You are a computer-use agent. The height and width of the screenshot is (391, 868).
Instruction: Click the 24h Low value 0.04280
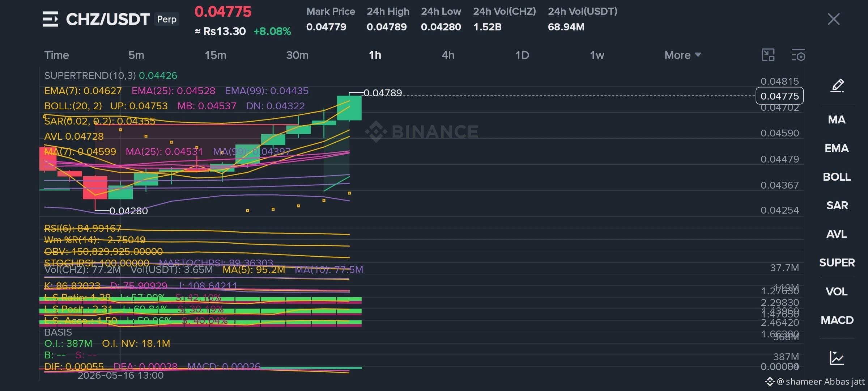click(441, 27)
